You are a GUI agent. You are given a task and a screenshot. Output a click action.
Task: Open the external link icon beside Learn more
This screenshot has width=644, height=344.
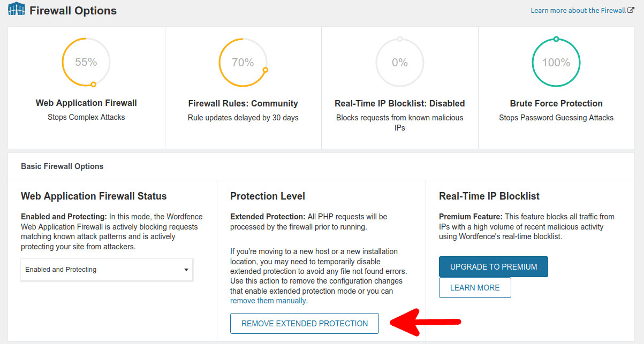tap(631, 10)
